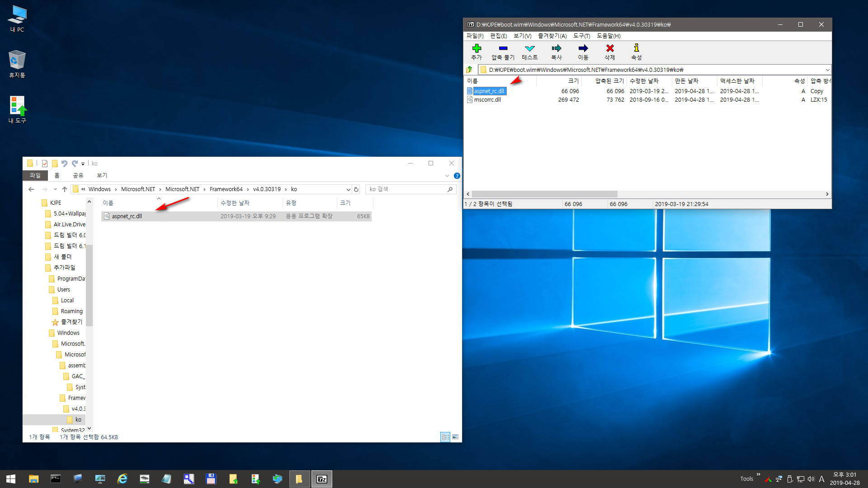
Task: Click the 7-Zip Properties (속성) icon
Action: pos(637,48)
